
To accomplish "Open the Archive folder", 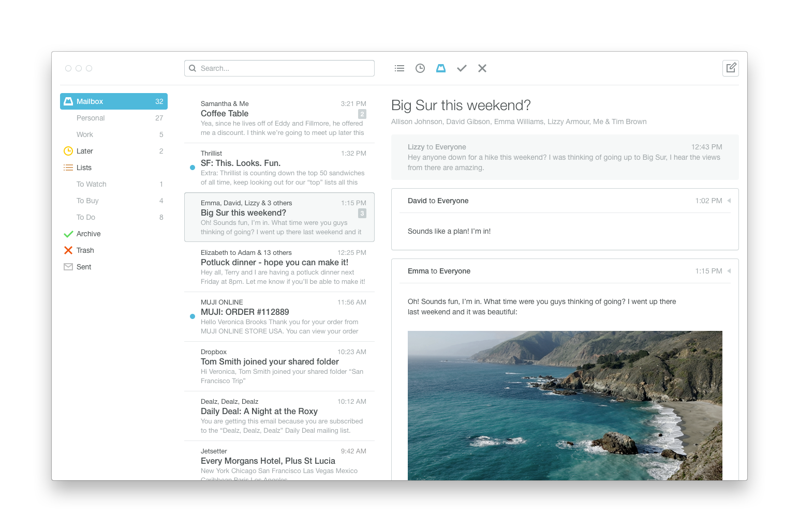I will 114,234.
